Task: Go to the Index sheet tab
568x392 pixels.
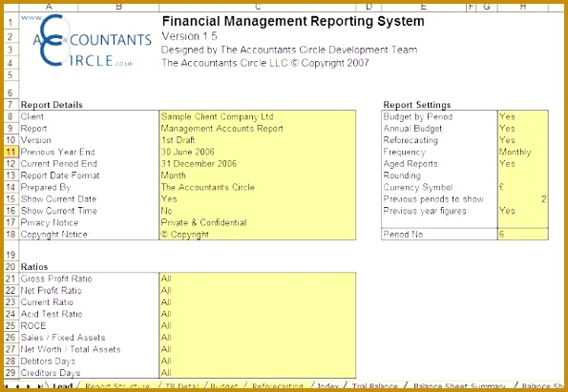Action: (x=327, y=386)
